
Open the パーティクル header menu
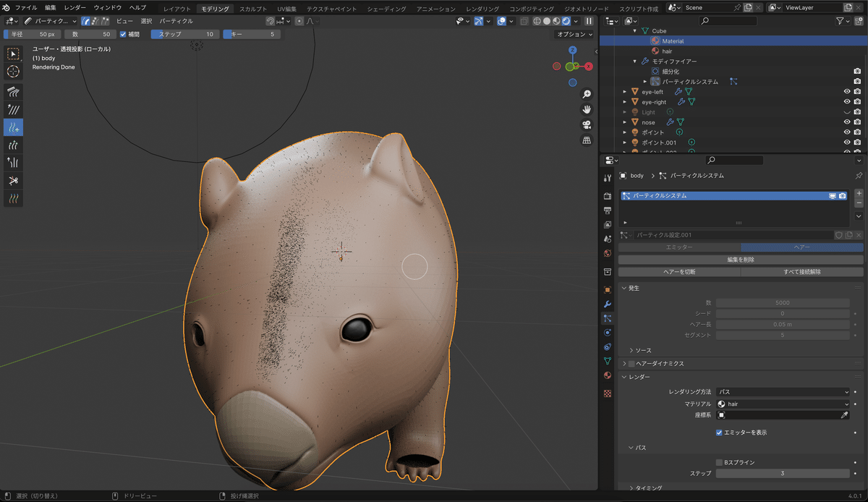[x=176, y=21]
